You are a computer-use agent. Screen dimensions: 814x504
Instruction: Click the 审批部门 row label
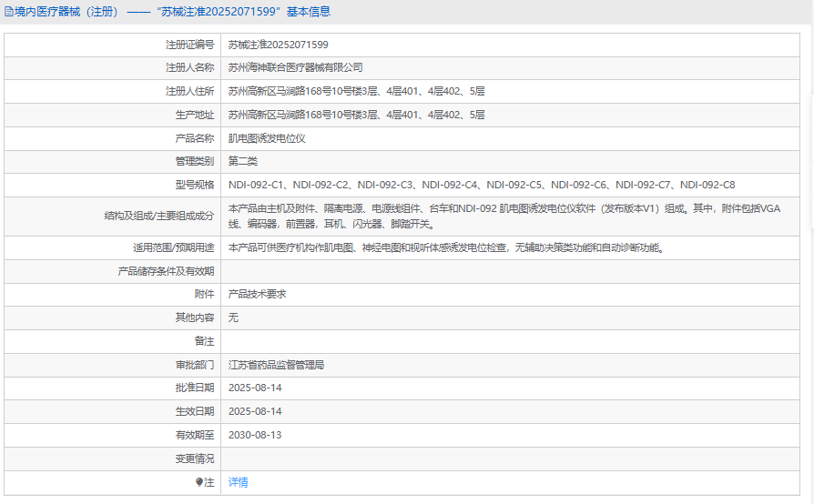pyautogui.click(x=195, y=365)
